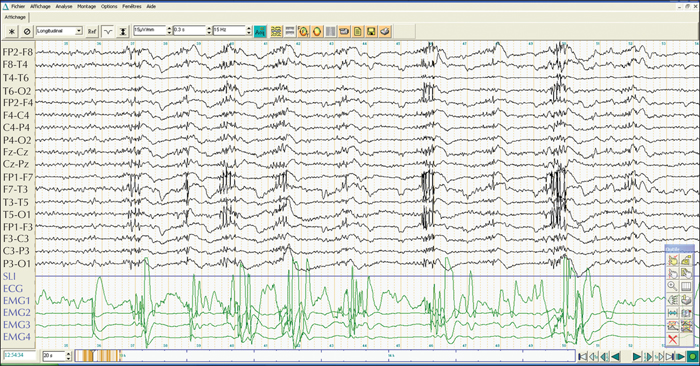This screenshot has width=700, height=366.
Task: Select the pointing hand tool in Outils
Action: 673,273
